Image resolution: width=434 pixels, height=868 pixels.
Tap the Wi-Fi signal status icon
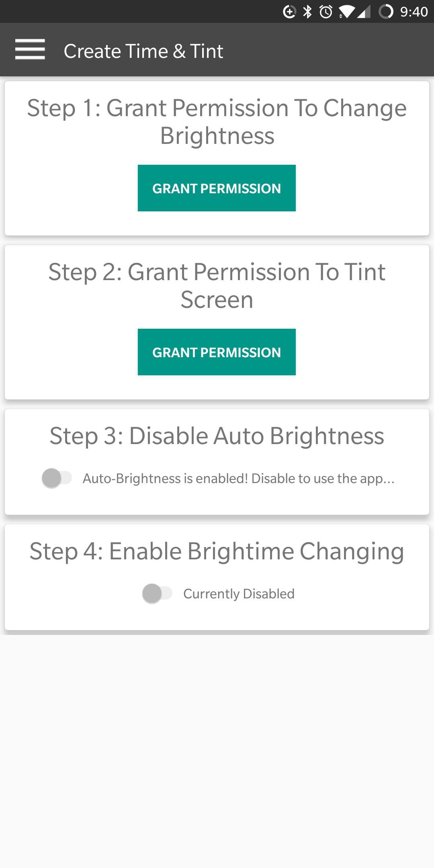pyautogui.click(x=346, y=12)
